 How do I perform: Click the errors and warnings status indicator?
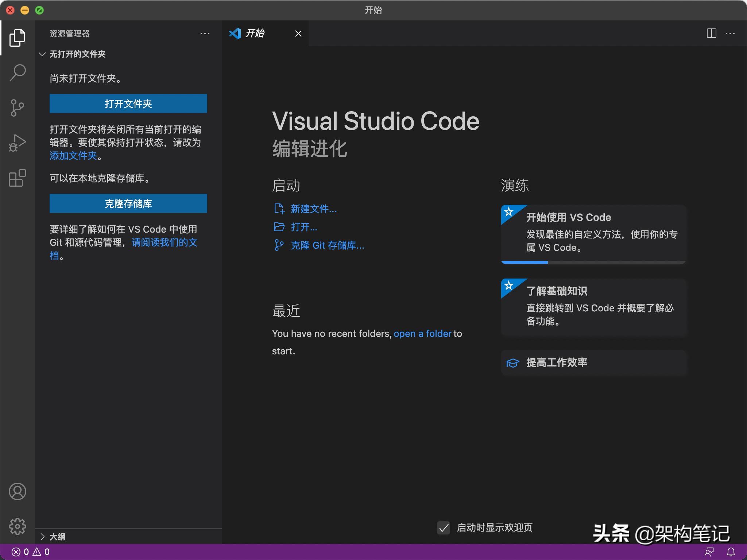tap(31, 552)
